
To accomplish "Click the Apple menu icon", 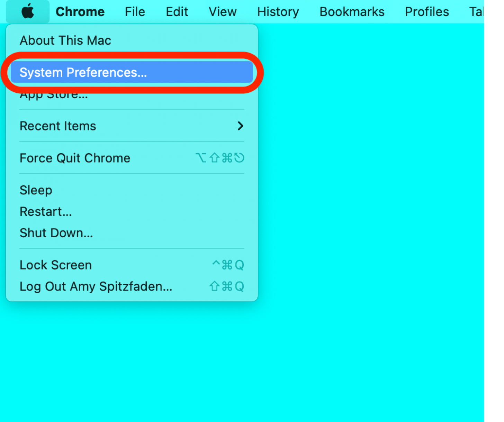I will click(x=28, y=11).
